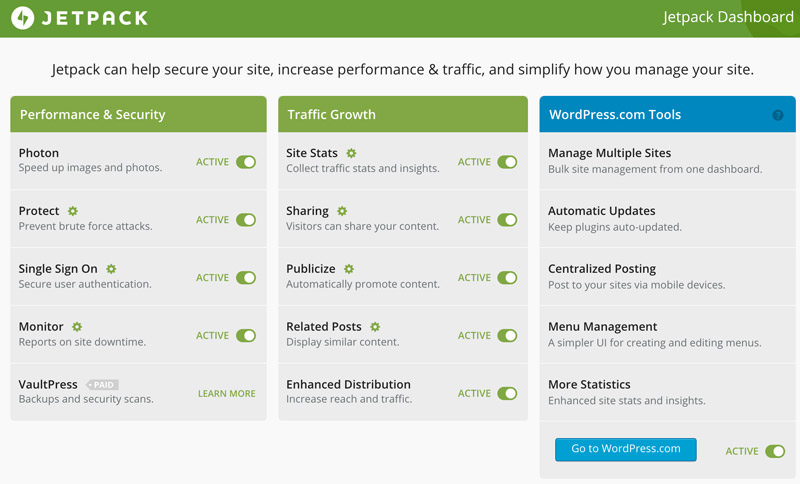Click More Statistics entry

click(x=589, y=384)
